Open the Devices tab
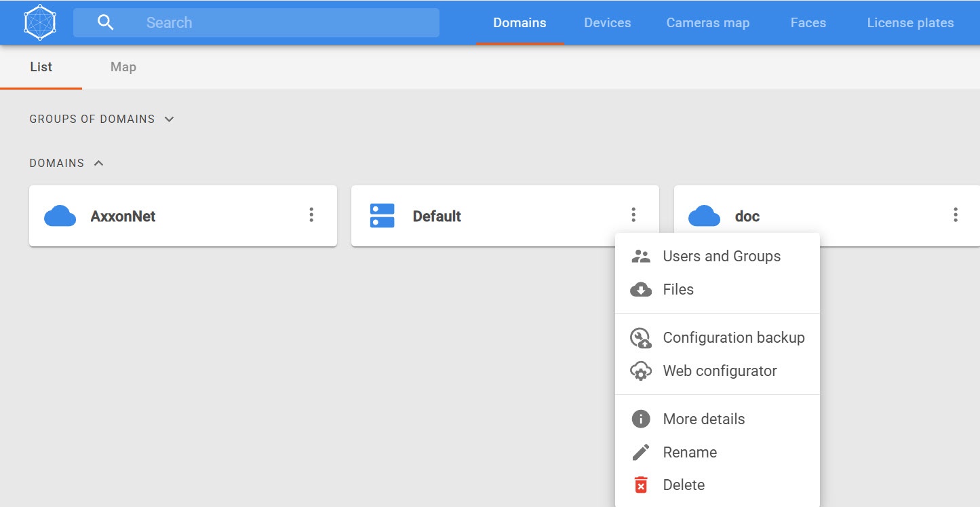 pyautogui.click(x=607, y=23)
